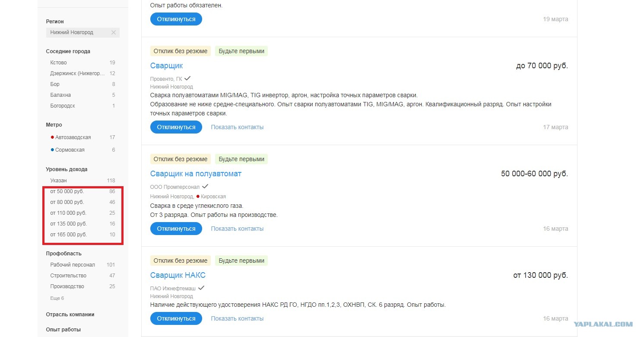Expand the Опыт работы filter section
Viewport: 644px width, 337px height.
63,330
